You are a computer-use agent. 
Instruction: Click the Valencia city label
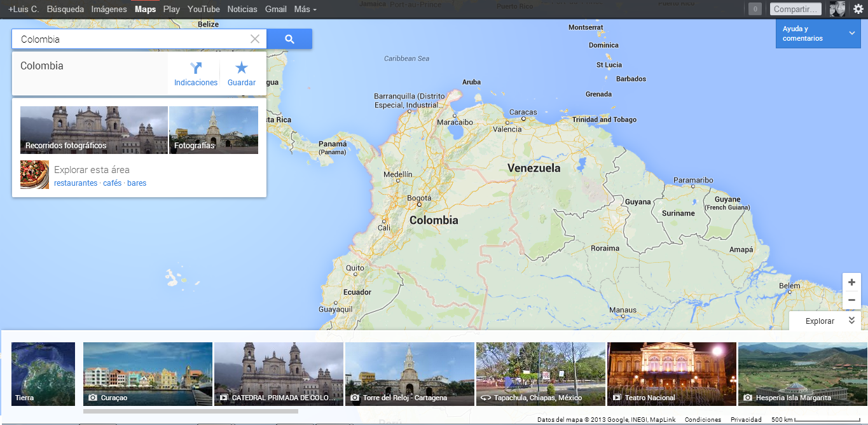[507, 129]
